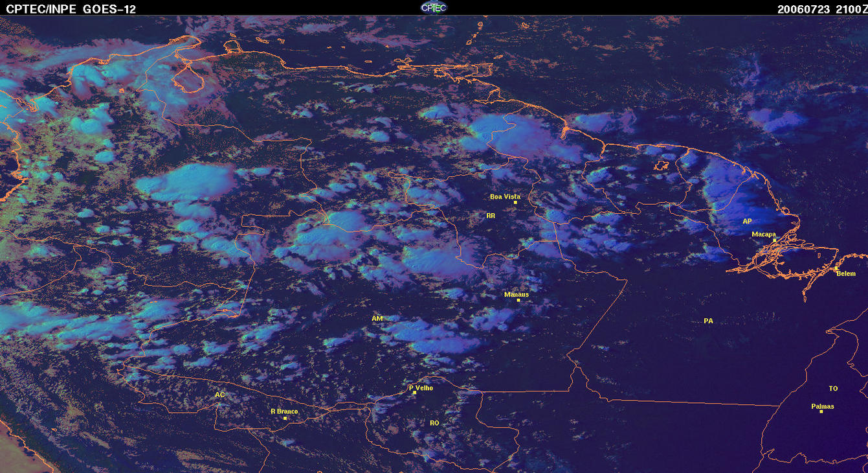Click the R Branco yellow city marker
Screen dimensions: 868x473
point(285,418)
